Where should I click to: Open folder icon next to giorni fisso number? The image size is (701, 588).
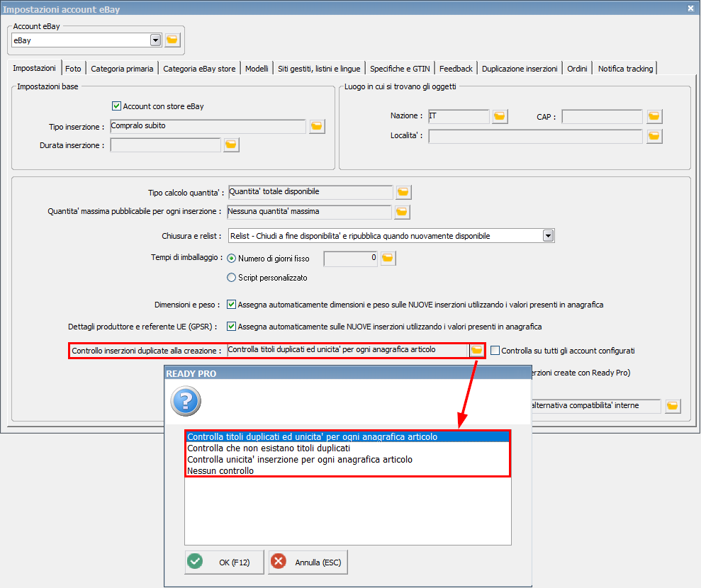[x=388, y=259]
